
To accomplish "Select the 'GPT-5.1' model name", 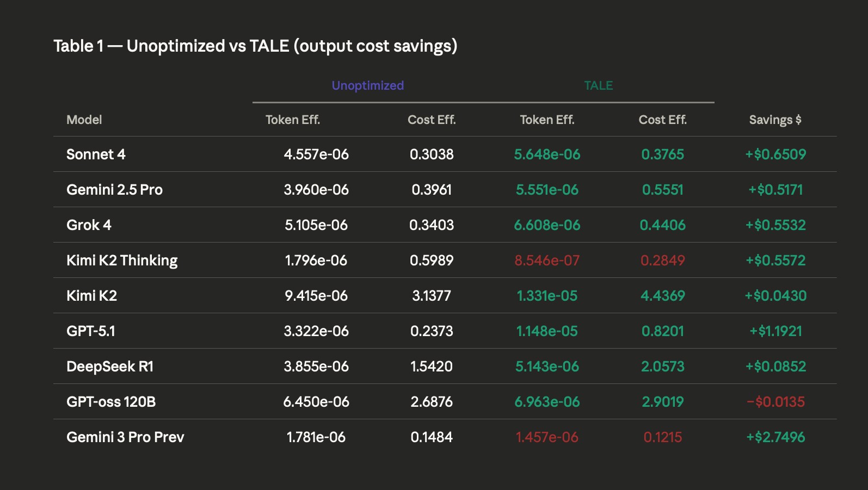I will click(x=91, y=331).
